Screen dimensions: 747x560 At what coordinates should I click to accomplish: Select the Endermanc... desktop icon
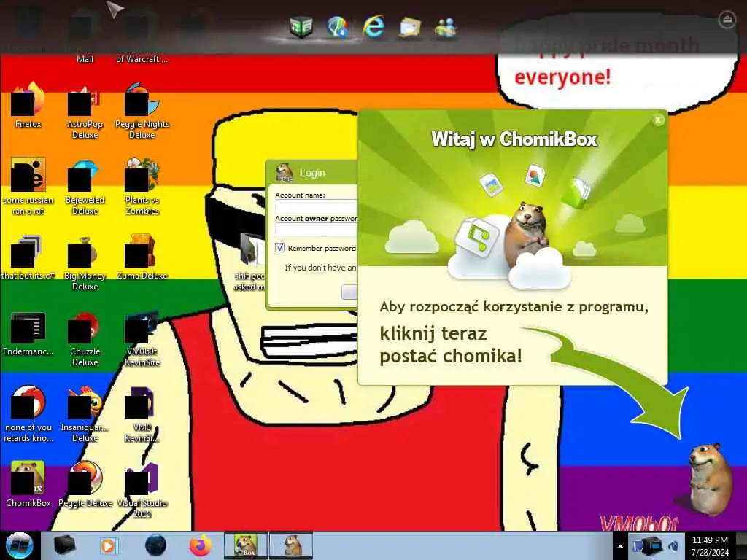coord(28,333)
